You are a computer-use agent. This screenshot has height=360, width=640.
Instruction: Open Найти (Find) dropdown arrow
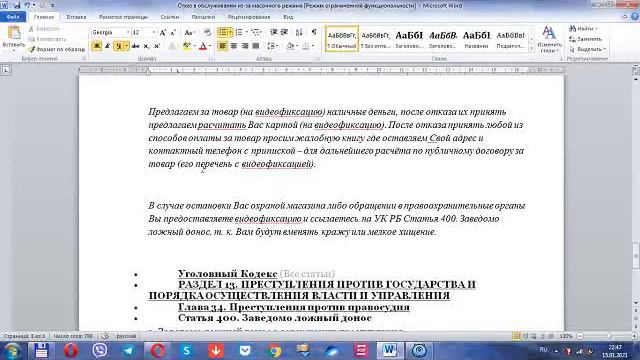click(596, 29)
